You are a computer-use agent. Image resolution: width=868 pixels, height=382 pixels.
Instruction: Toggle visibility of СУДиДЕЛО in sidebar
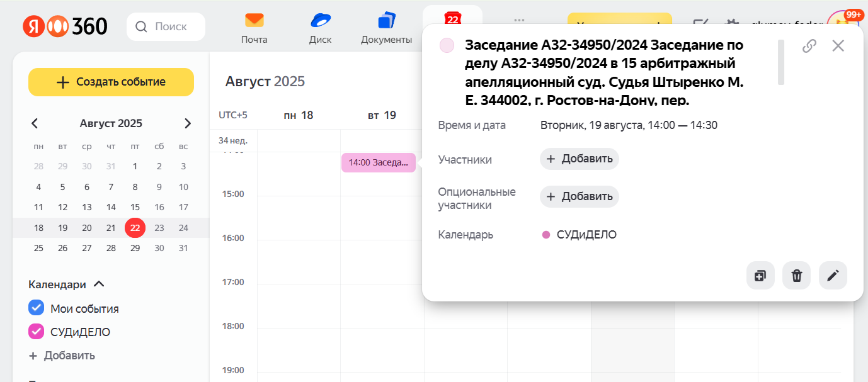coord(36,332)
